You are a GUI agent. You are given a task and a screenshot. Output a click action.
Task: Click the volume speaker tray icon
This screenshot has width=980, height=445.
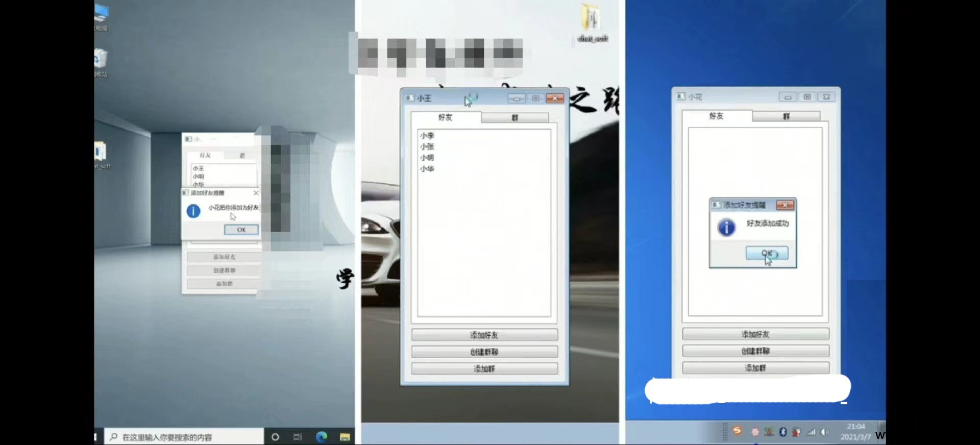coord(824,432)
